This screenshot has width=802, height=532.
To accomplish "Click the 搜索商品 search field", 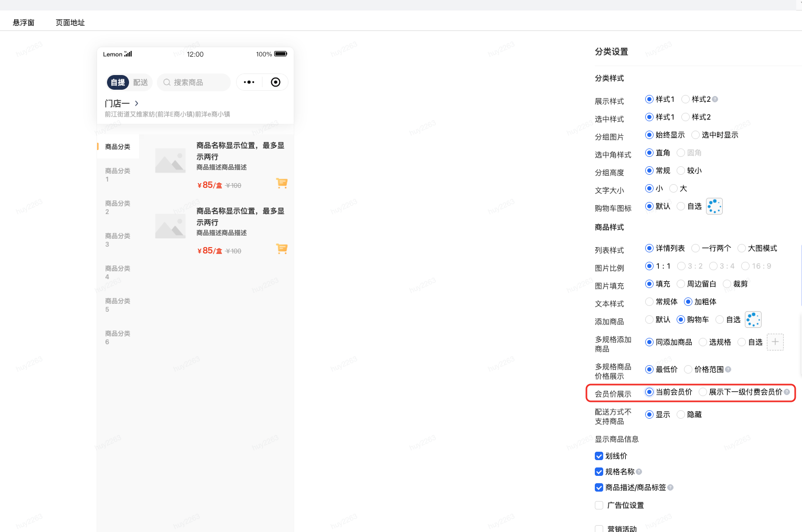I will (194, 82).
